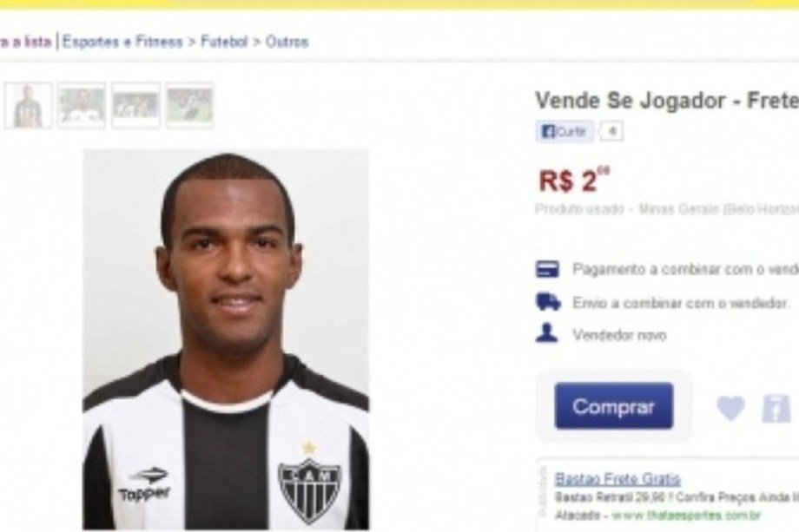
Task: Select the first product thumbnail
Action: [x=28, y=105]
